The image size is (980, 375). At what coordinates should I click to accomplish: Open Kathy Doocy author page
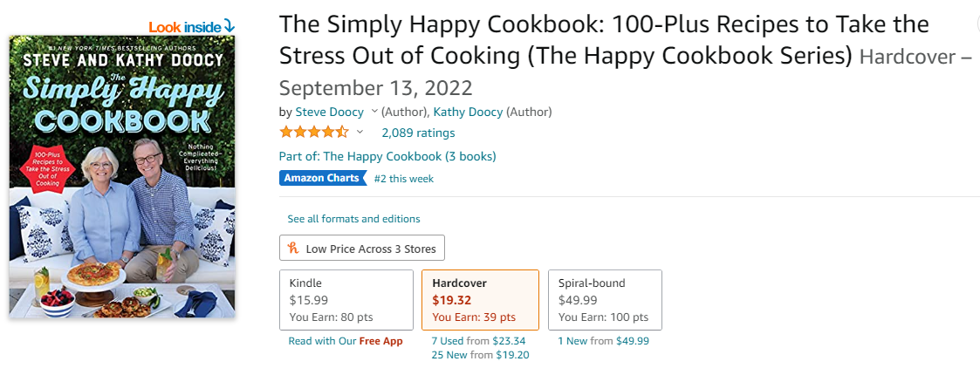coord(468,112)
